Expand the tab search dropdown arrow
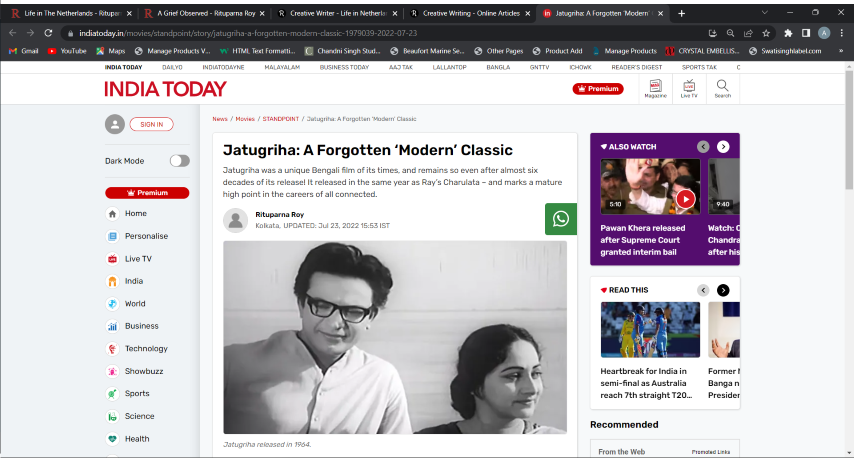Image resolution: width=854 pixels, height=458 pixels. [765, 13]
